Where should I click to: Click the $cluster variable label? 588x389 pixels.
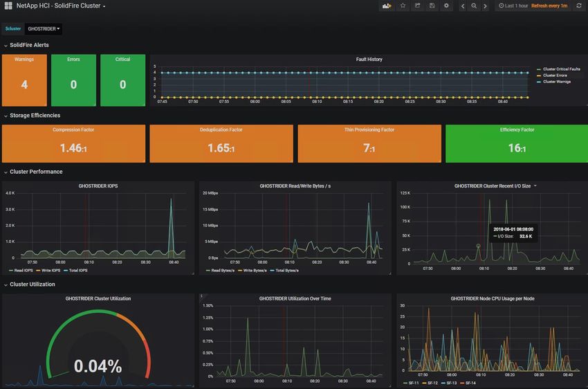(12, 28)
